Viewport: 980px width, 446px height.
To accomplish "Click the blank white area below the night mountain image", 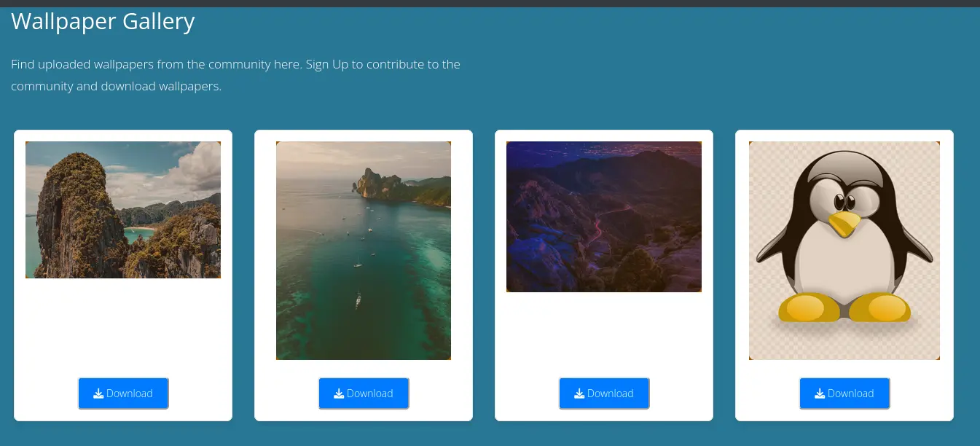I will pos(604,332).
